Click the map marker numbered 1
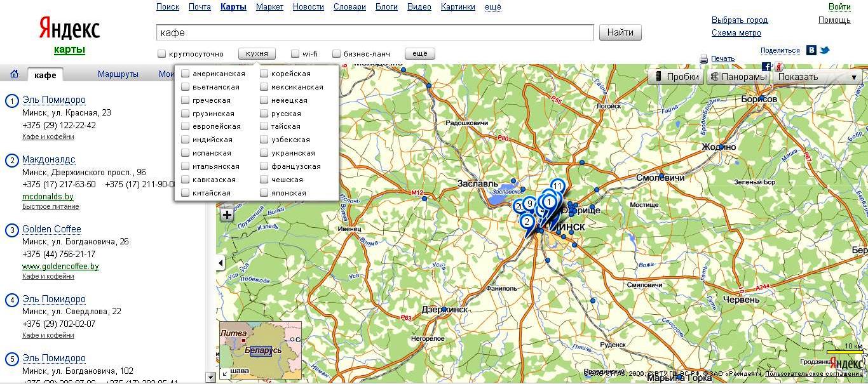Image resolution: width=868 pixels, height=384 pixels. [x=550, y=201]
